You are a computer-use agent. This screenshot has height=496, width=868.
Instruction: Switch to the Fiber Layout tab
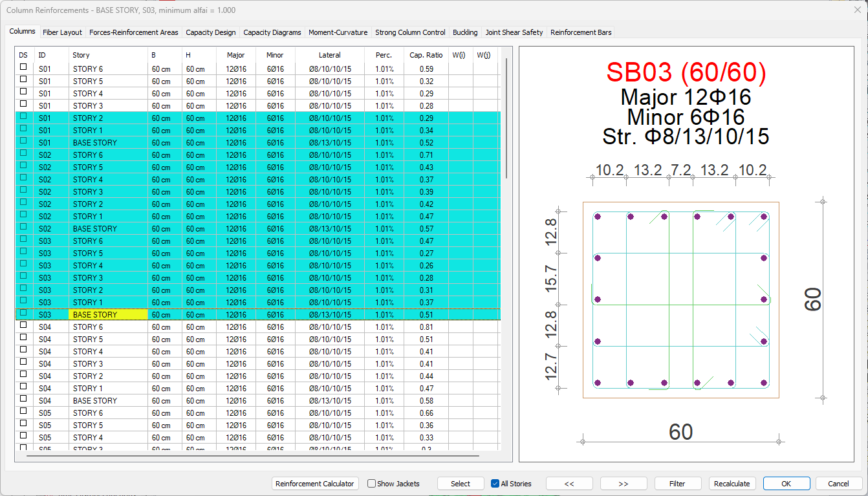62,32
